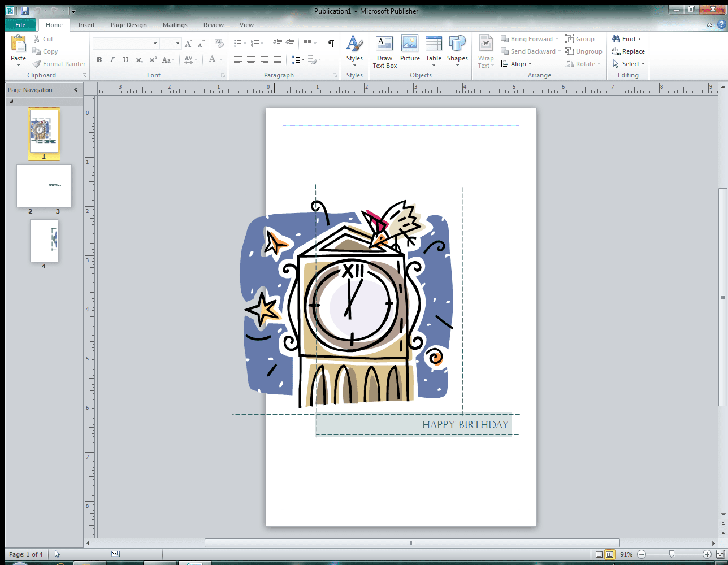Open Microsoft Publisher Help
This screenshot has width=728, height=565.
tap(721, 25)
